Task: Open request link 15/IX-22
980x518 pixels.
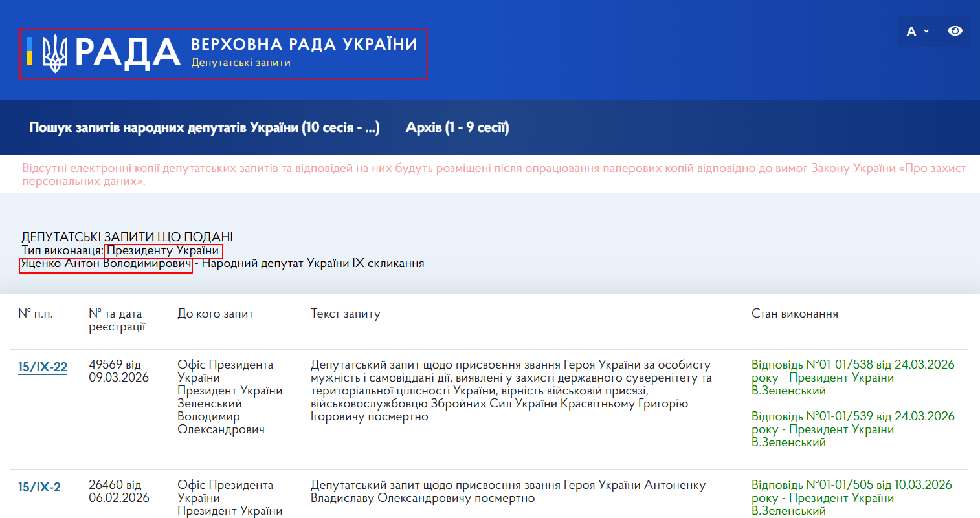Action: (x=43, y=367)
